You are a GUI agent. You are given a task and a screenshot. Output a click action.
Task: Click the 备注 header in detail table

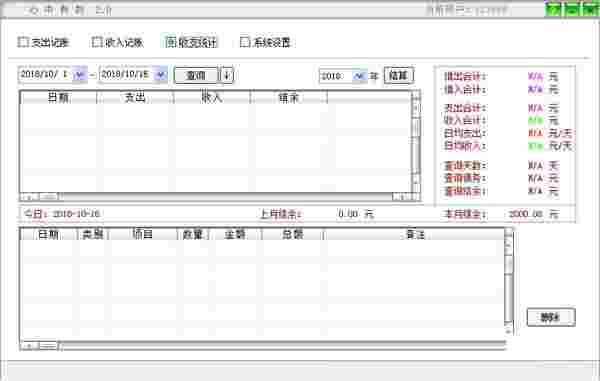click(x=415, y=234)
